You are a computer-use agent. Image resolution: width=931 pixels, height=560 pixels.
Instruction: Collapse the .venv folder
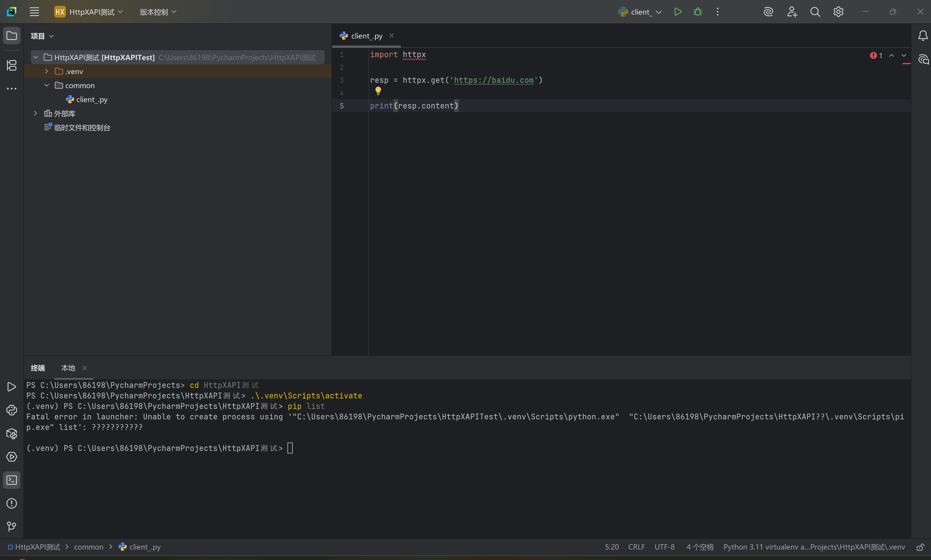pyautogui.click(x=46, y=71)
